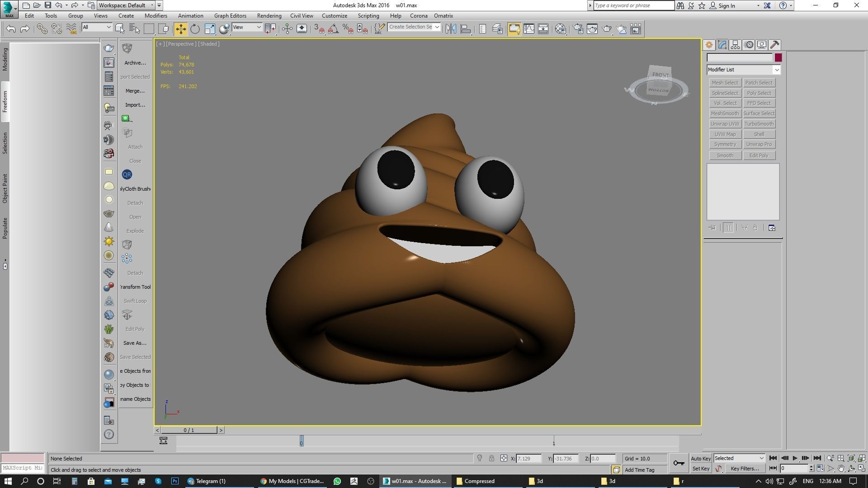Open the Graph Editors menu
Viewport: 868px width, 488px height.
coord(230,16)
